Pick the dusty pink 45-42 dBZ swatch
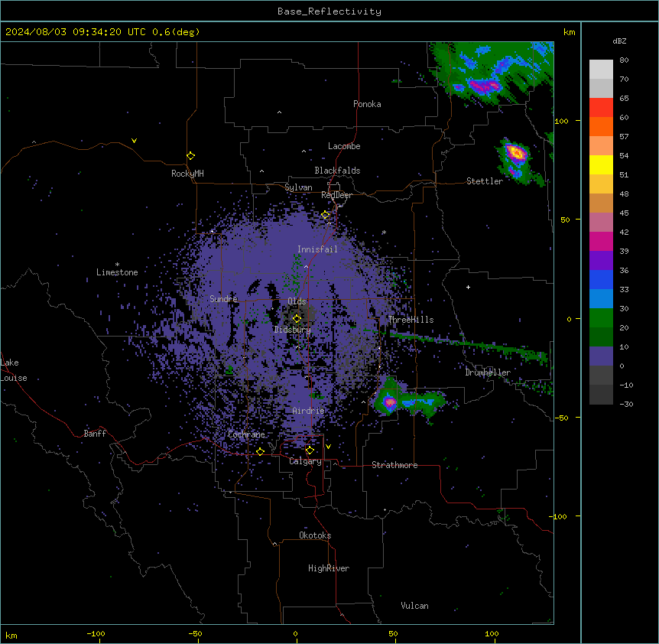This screenshot has height=644, width=659. [x=601, y=222]
